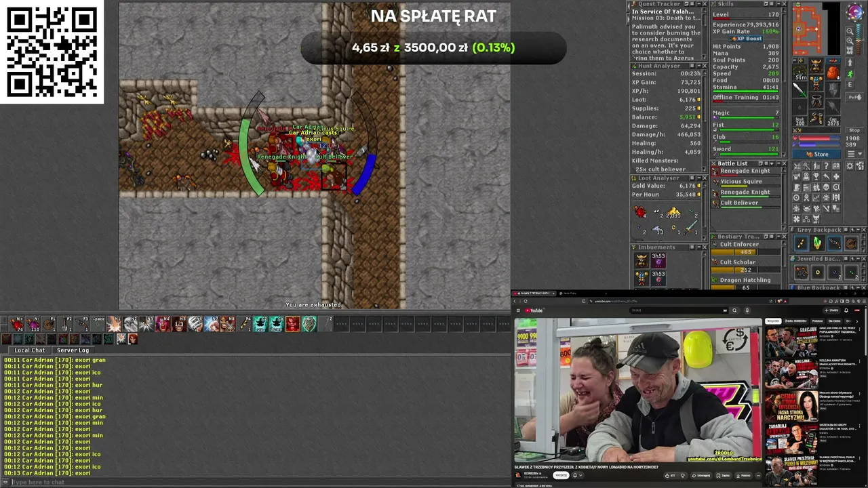Select the equipped shield slot
The image size is (868, 488).
coord(833,89)
